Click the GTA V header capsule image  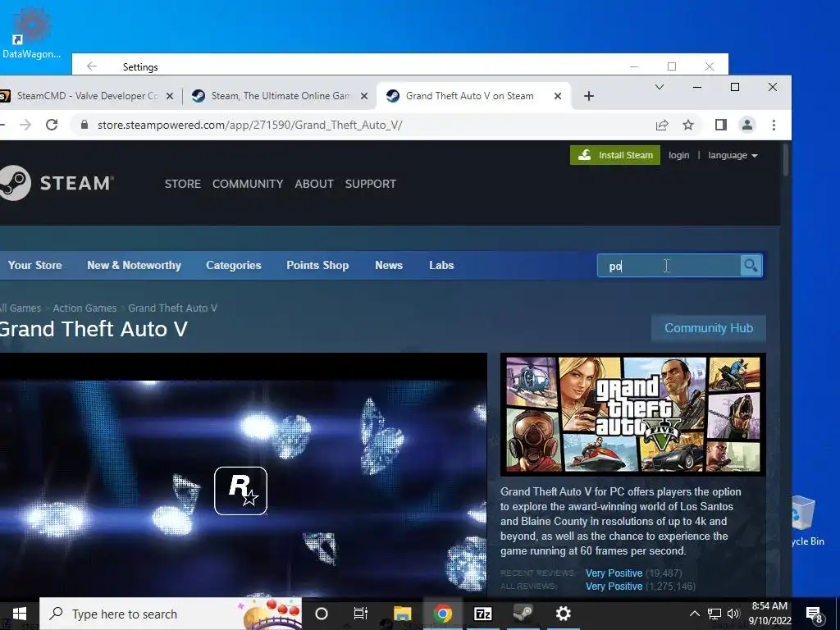coord(632,414)
